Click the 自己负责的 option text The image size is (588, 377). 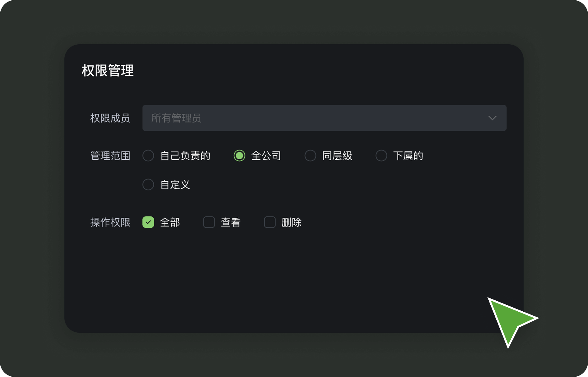pyautogui.click(x=185, y=156)
